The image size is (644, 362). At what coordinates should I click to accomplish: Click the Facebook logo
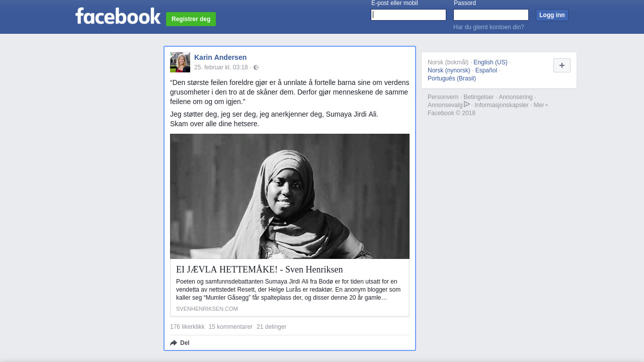click(118, 16)
